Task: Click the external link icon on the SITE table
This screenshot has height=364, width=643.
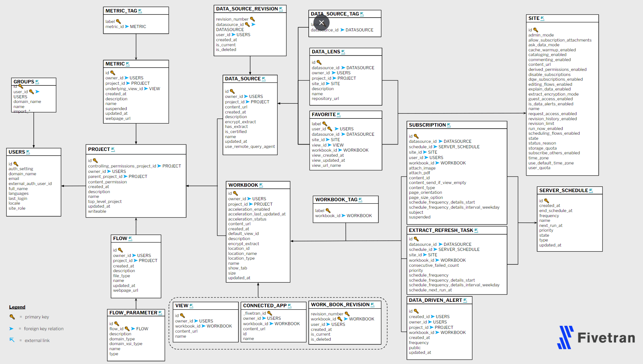Action: coord(542,18)
